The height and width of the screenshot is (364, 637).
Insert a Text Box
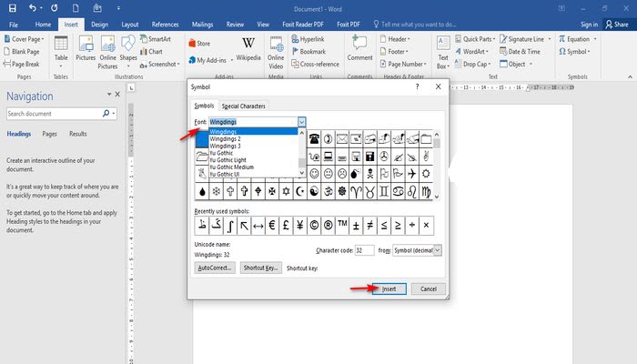[443, 53]
